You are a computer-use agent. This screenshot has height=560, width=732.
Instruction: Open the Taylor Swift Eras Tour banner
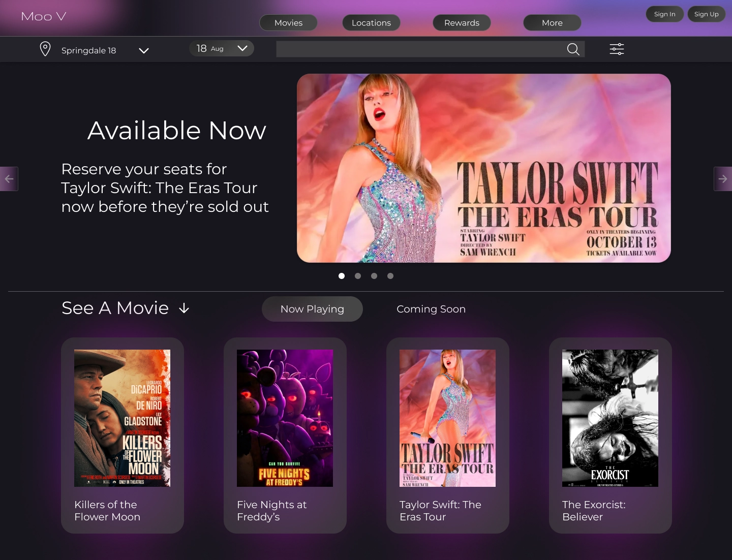pos(484,168)
